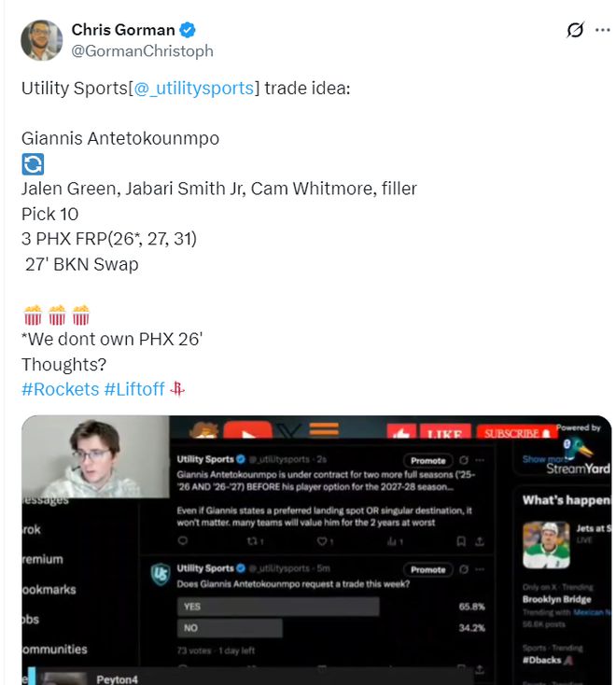Click Promote on the poll tweet
Image resolution: width=616 pixels, height=685 pixels.
pyautogui.click(x=427, y=569)
